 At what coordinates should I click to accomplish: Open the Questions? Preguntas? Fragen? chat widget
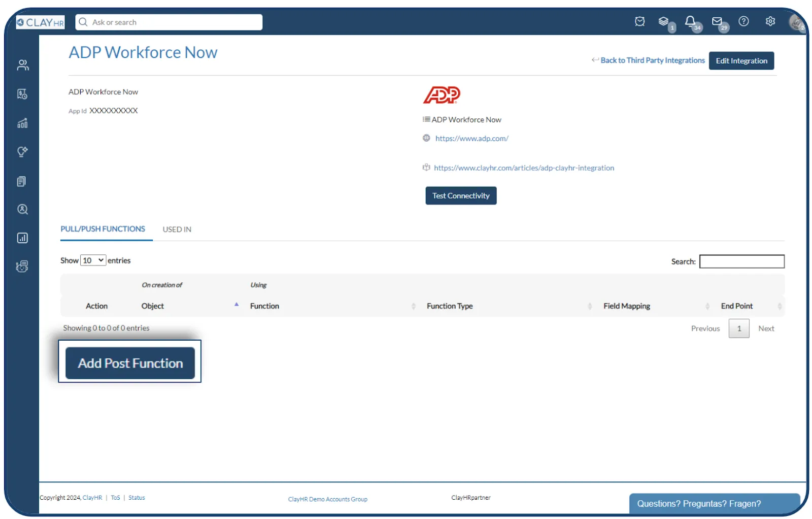(715, 503)
